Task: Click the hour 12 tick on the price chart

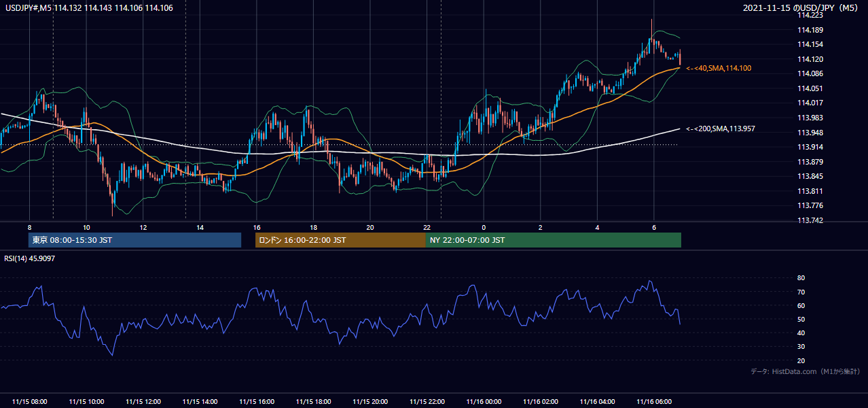Action: pyautogui.click(x=143, y=227)
